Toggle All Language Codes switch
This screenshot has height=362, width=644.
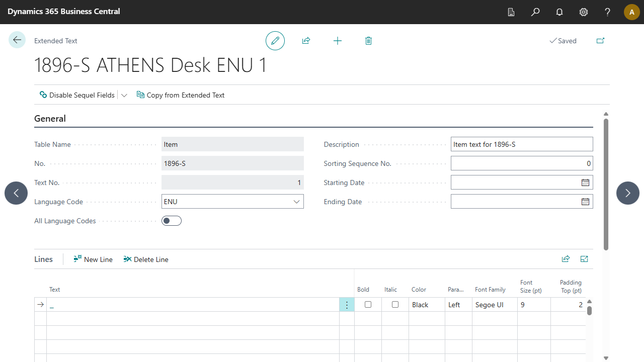point(172,221)
